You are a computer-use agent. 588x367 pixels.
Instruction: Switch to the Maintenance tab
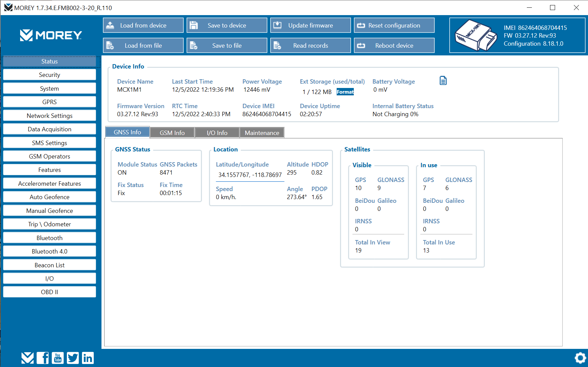[262, 133]
